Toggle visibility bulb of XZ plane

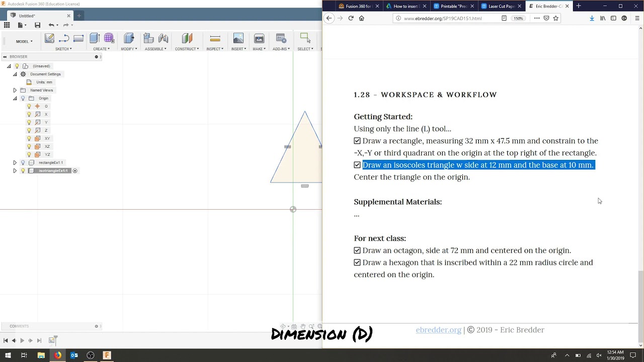click(29, 146)
